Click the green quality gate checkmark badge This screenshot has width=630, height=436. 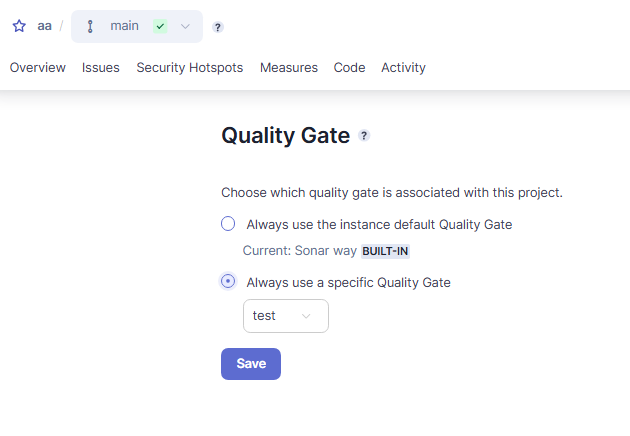[160, 27]
